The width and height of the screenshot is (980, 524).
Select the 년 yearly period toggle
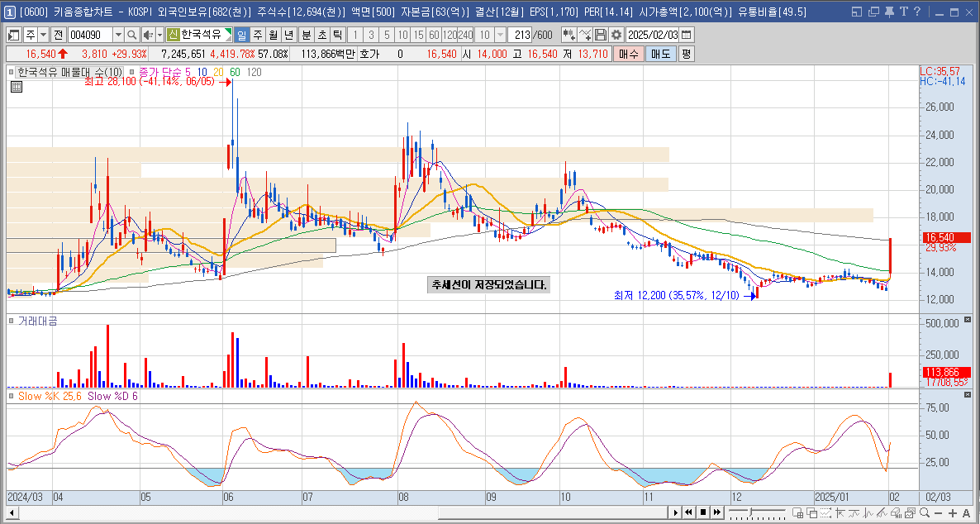[x=288, y=35]
